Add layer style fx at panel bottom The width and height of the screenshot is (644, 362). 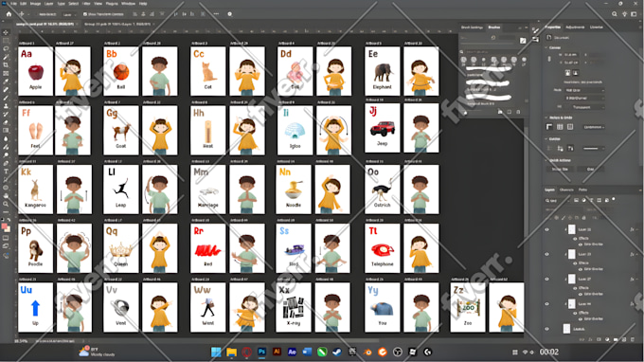tap(590, 340)
